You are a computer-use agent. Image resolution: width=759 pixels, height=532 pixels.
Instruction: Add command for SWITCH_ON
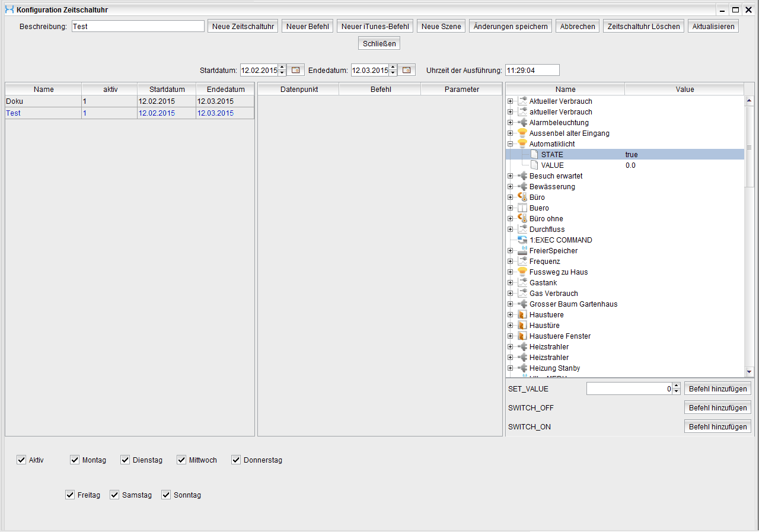tap(717, 426)
